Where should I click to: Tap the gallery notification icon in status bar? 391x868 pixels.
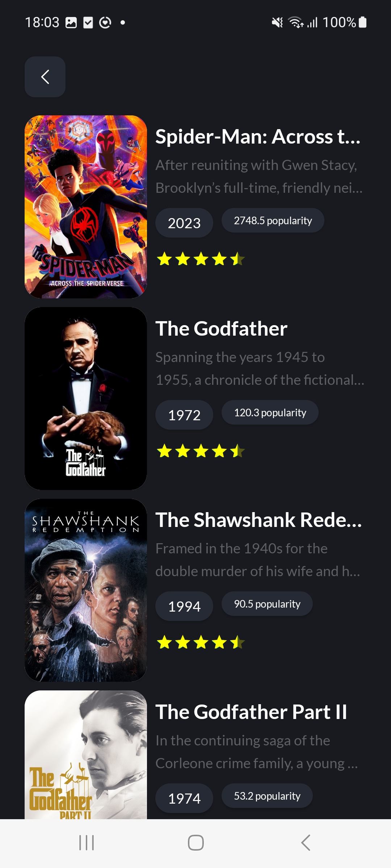71,23
